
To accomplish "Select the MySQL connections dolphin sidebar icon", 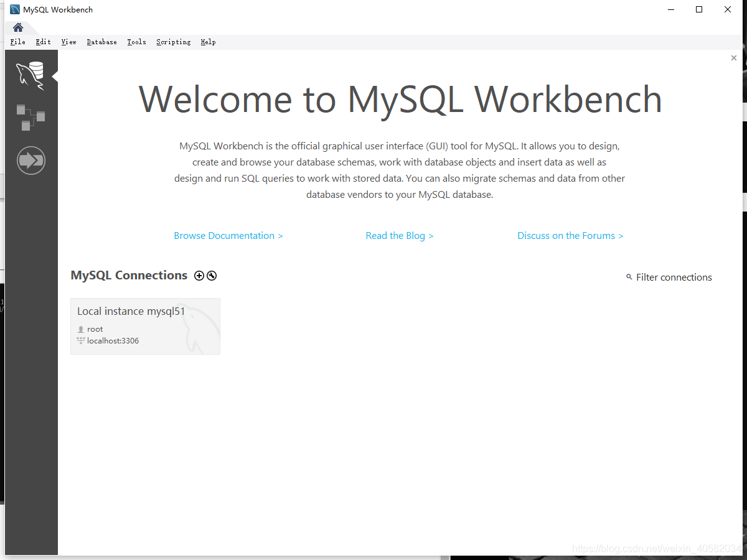I will click(x=31, y=76).
